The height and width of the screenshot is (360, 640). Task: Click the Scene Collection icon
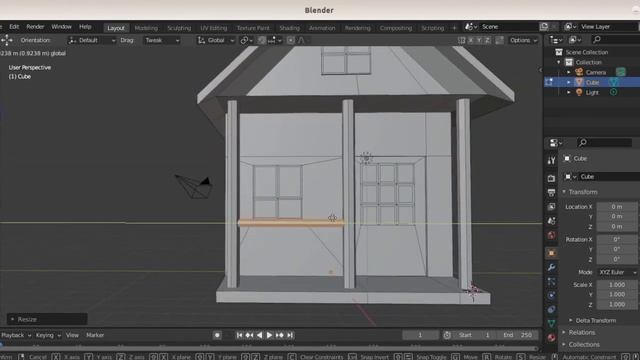[x=559, y=52]
